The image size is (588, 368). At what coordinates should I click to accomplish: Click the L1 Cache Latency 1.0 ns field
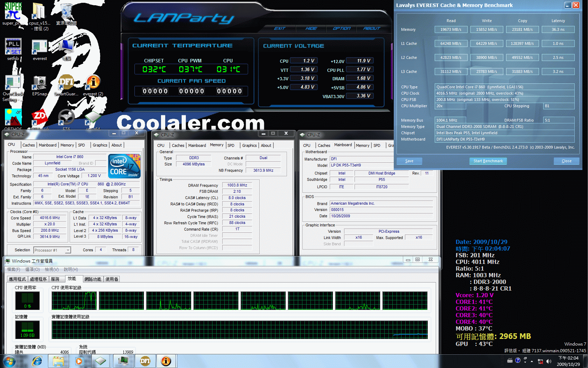click(x=558, y=43)
